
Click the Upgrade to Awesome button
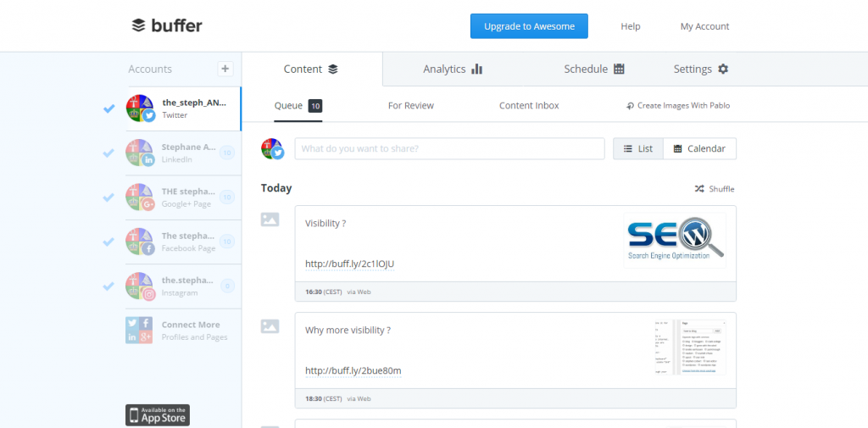529,26
